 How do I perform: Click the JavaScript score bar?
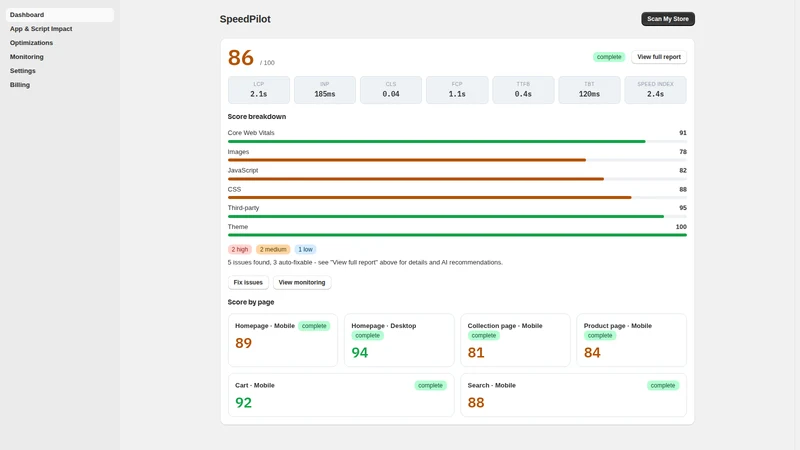[x=457, y=179]
